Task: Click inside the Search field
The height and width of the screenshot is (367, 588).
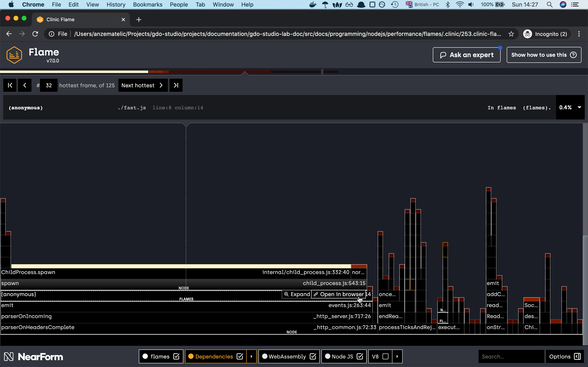Action: pyautogui.click(x=511, y=356)
